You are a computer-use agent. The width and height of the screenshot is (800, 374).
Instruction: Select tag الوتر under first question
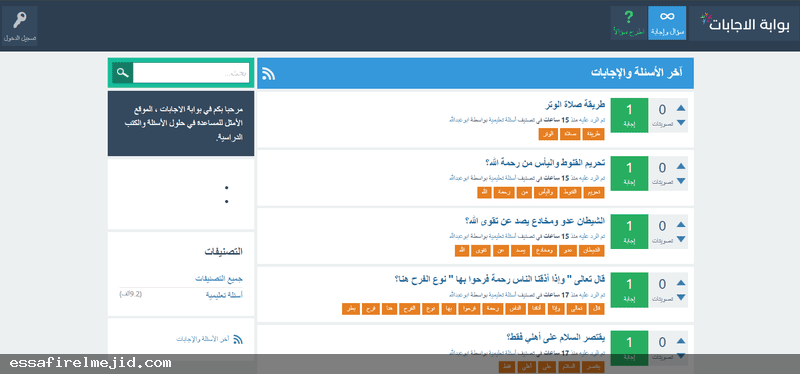click(547, 134)
